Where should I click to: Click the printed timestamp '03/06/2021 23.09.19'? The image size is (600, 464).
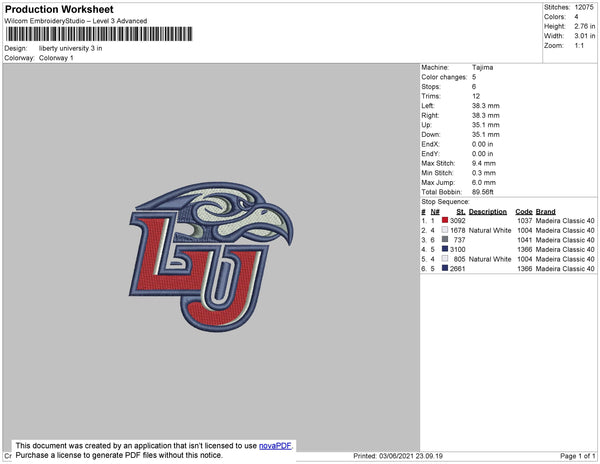click(411, 456)
